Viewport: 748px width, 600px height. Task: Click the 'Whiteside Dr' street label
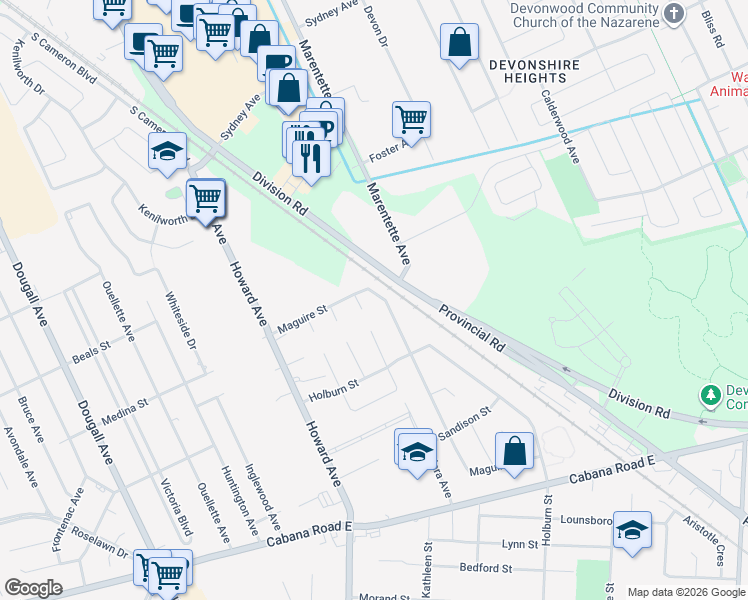click(181, 320)
